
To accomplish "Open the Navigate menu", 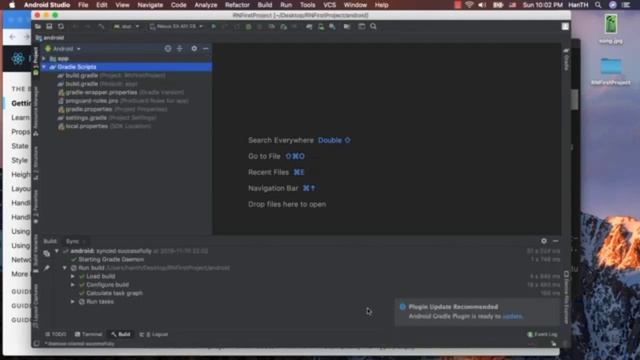I will pos(150,5).
